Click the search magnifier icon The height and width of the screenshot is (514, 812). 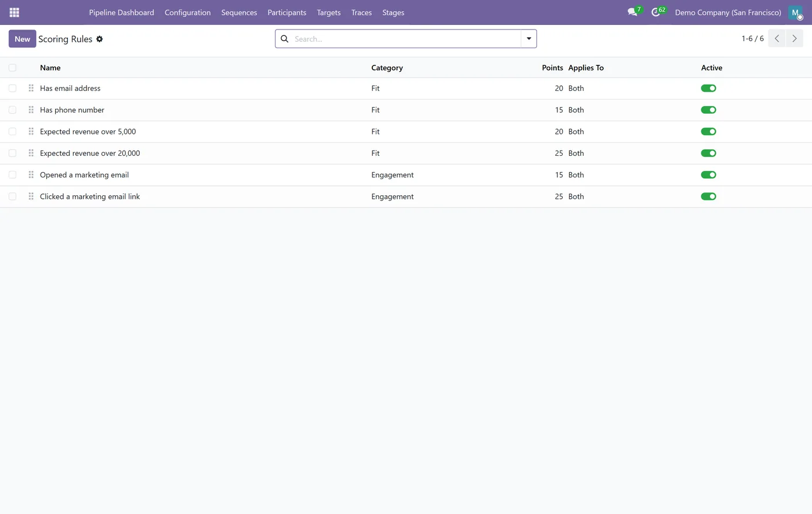(x=285, y=39)
